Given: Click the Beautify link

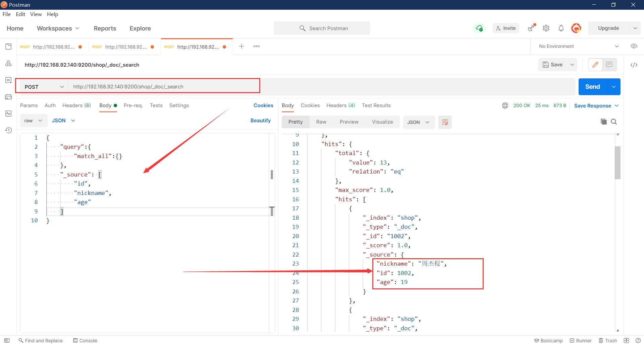Looking at the screenshot, I should [260, 121].
